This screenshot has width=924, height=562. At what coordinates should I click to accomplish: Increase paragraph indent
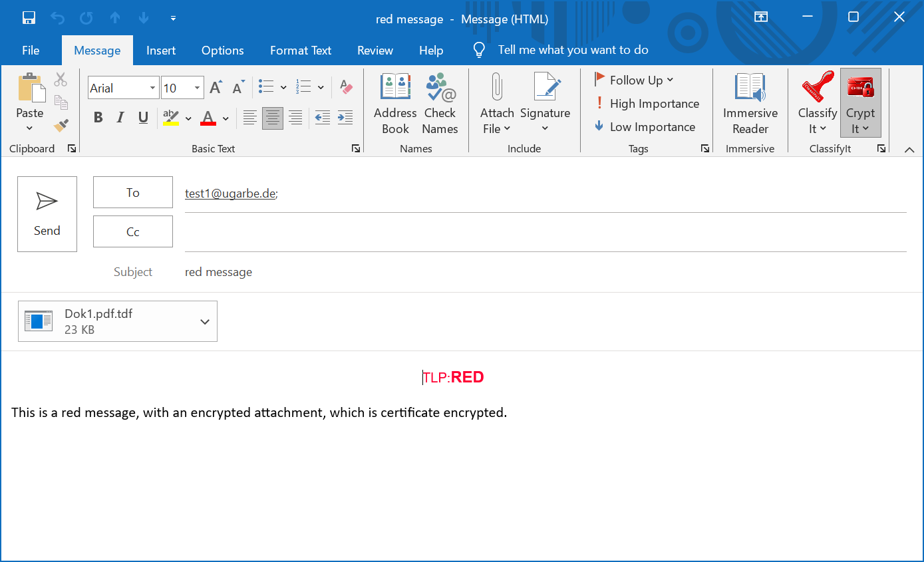click(x=345, y=118)
